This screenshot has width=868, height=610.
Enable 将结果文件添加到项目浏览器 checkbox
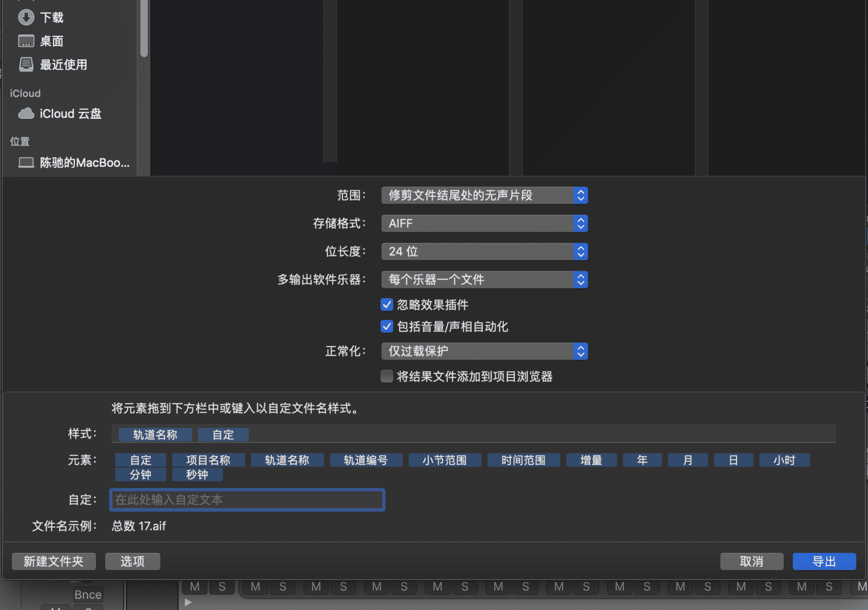tap(387, 376)
